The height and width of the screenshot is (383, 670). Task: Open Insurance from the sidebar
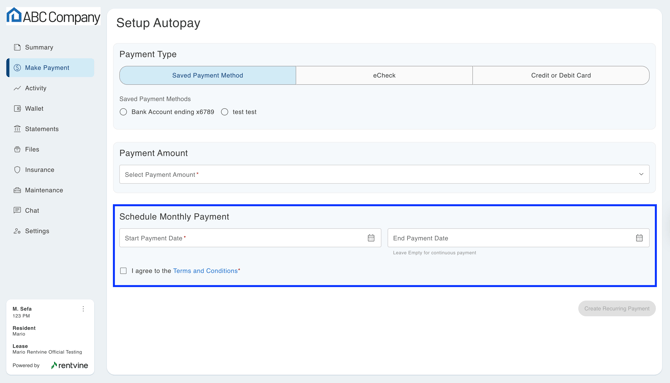(50, 170)
